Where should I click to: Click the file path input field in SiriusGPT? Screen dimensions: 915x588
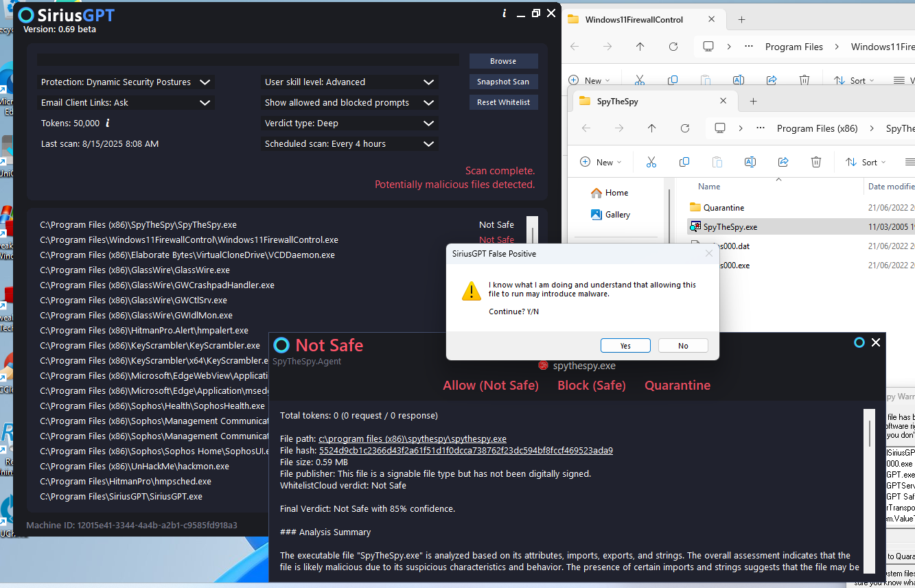point(248,60)
